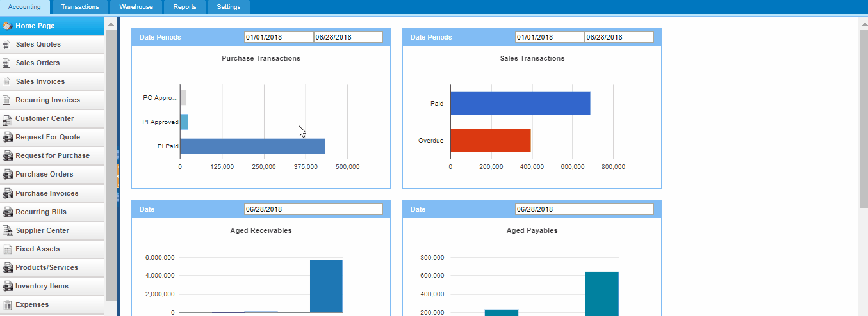
Task: Click the Home Page icon in sidebar
Action: pos(8,26)
